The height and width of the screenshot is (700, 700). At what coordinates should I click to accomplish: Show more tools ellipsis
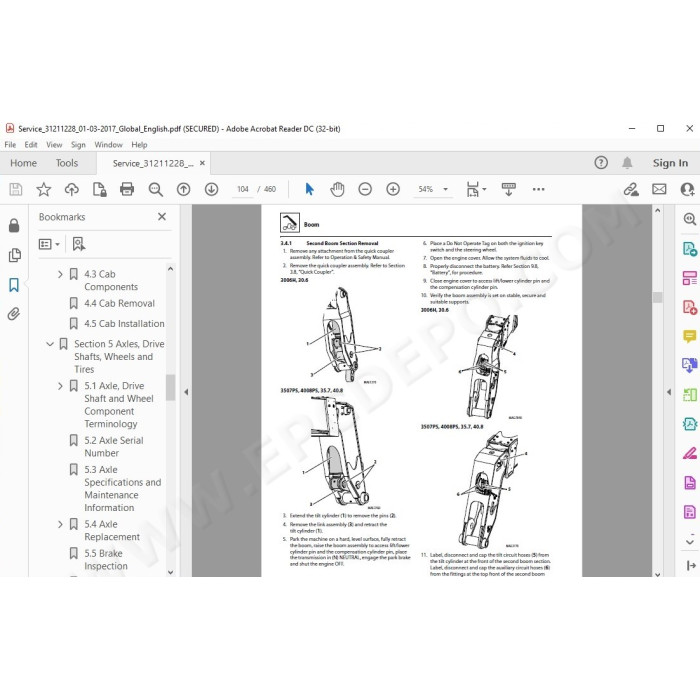pyautogui.click(x=538, y=189)
